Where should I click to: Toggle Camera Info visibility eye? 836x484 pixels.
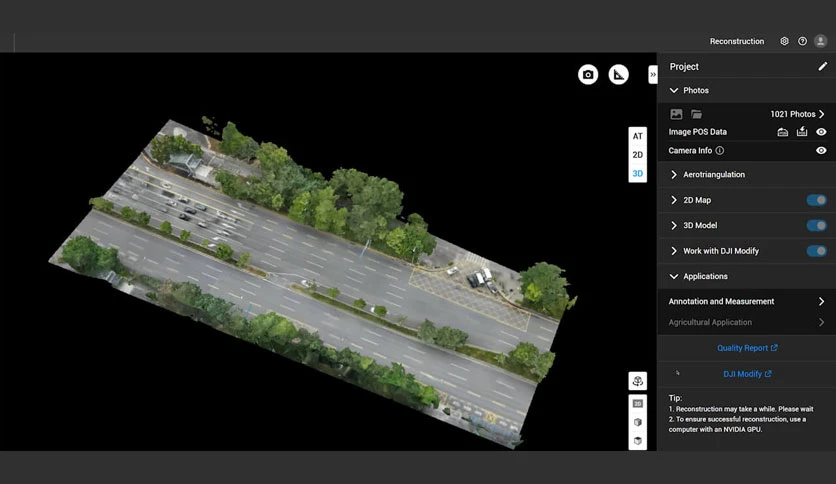coord(821,150)
